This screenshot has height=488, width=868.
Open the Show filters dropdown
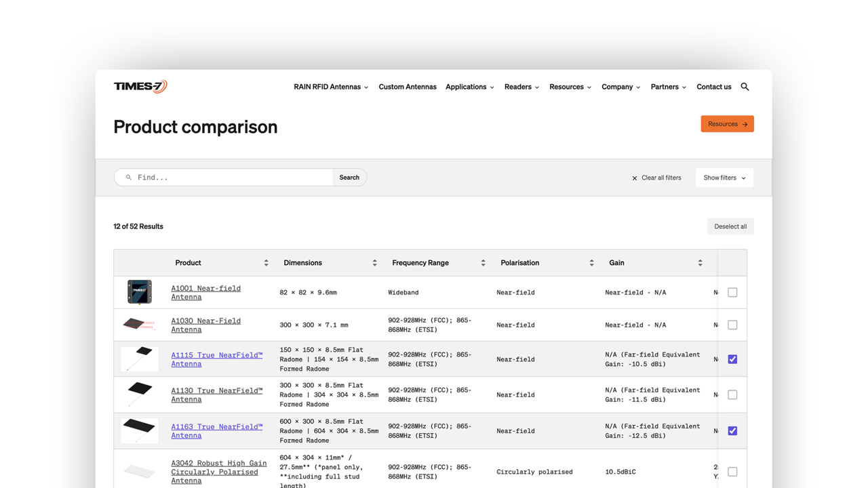click(x=724, y=178)
